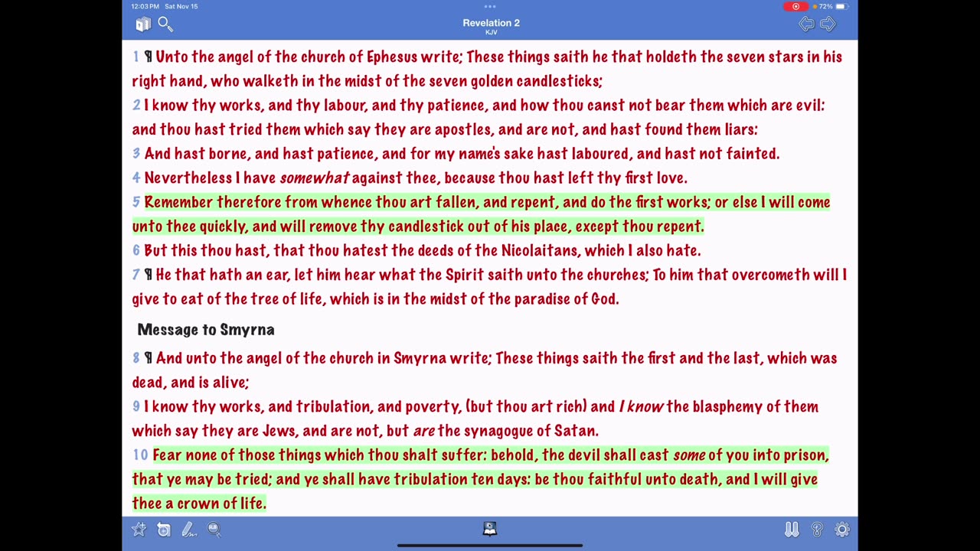Go forward with the right arrow
This screenshot has height=551, width=980.
point(828,24)
